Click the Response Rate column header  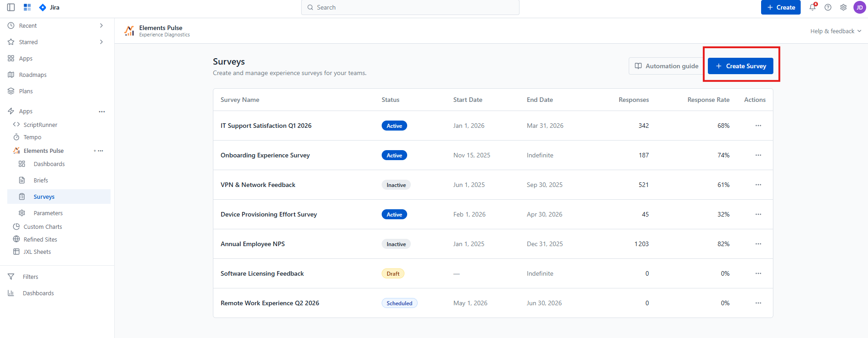click(708, 100)
